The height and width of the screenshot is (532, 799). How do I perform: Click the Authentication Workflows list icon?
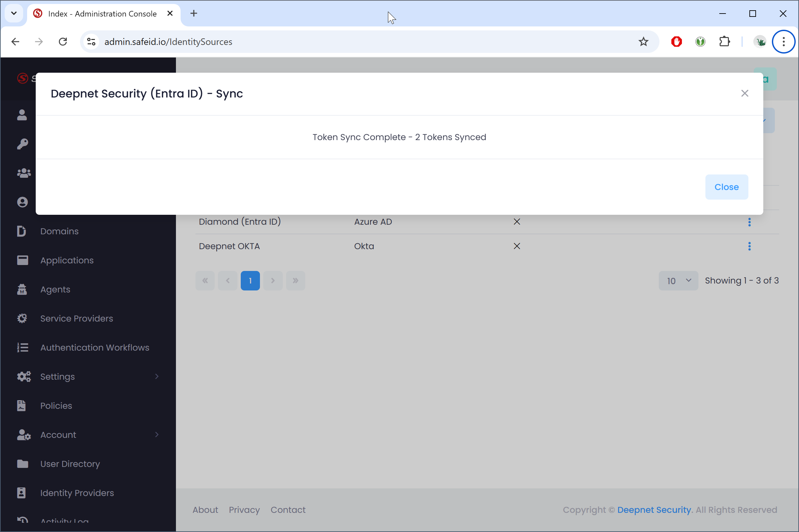(x=22, y=347)
